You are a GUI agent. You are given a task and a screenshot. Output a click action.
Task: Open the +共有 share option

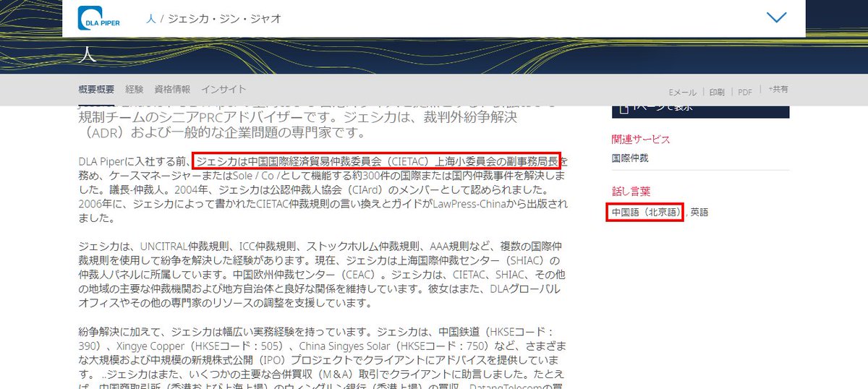point(778,90)
